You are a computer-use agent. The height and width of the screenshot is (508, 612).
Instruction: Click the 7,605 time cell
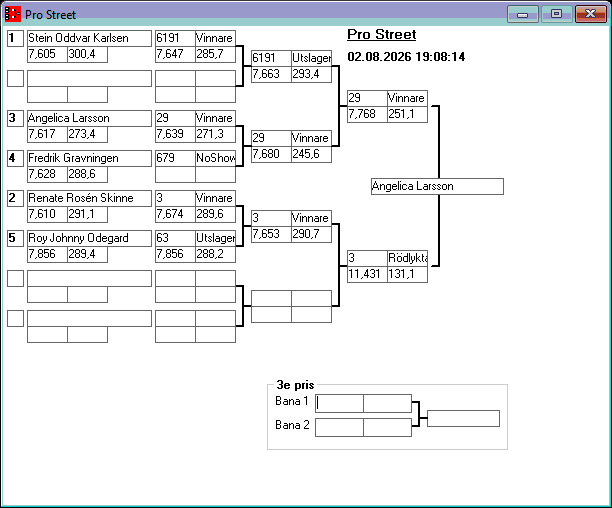coord(47,54)
